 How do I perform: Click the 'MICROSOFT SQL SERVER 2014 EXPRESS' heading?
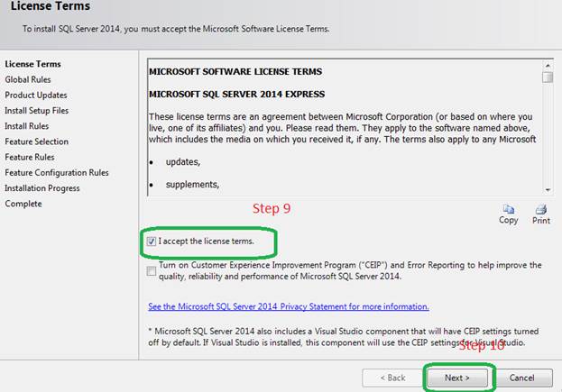(x=237, y=94)
